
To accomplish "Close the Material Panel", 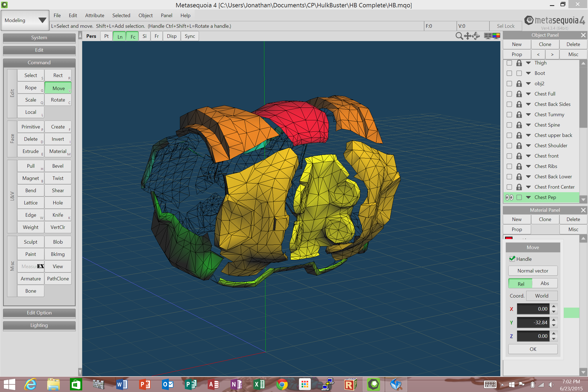I will [x=583, y=210].
